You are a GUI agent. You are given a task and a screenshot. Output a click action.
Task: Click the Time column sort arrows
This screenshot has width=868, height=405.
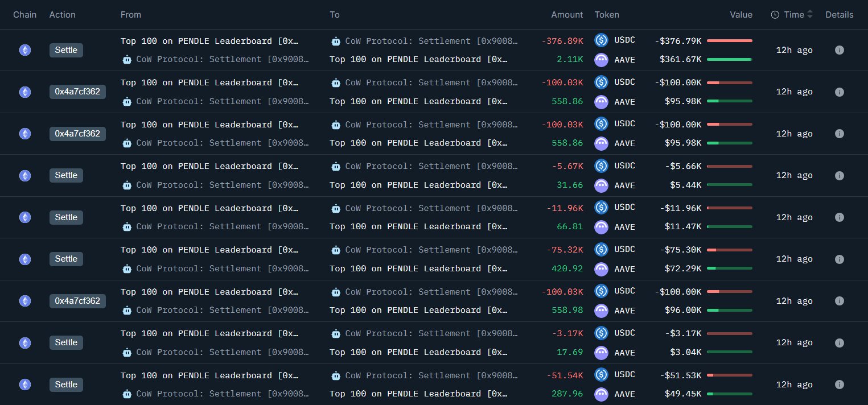[x=810, y=15]
